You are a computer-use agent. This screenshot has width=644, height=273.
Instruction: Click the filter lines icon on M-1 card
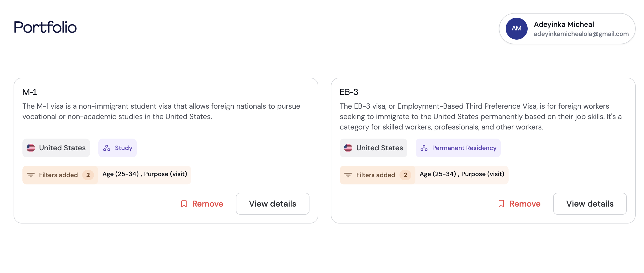point(31,175)
